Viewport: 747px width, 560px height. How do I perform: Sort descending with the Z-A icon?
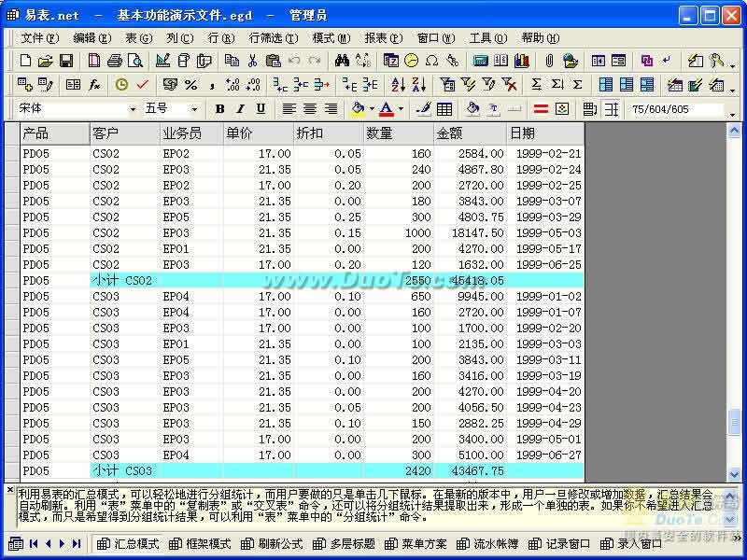pos(418,85)
